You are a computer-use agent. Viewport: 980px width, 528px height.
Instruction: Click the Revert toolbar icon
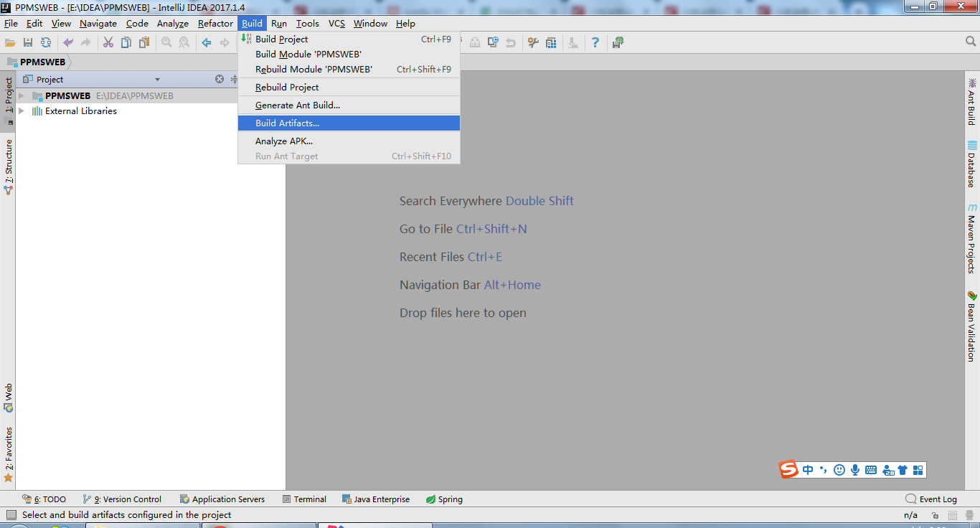point(511,43)
